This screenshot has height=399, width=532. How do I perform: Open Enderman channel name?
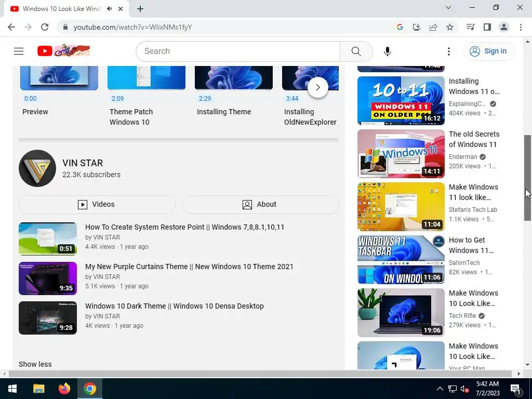click(463, 157)
